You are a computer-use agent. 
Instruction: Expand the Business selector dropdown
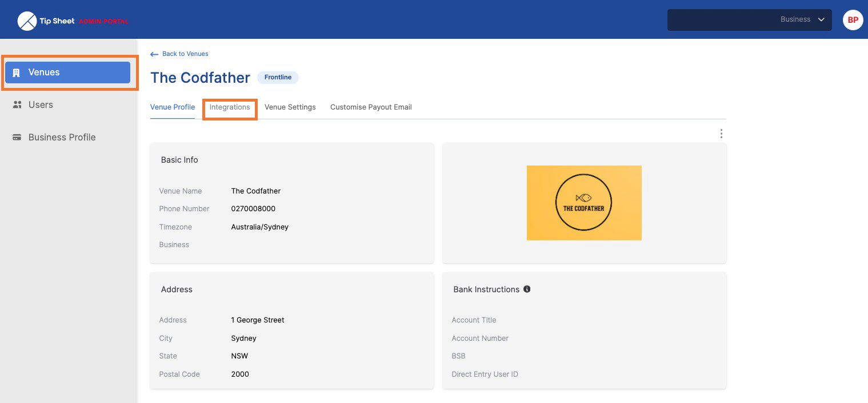coord(749,19)
